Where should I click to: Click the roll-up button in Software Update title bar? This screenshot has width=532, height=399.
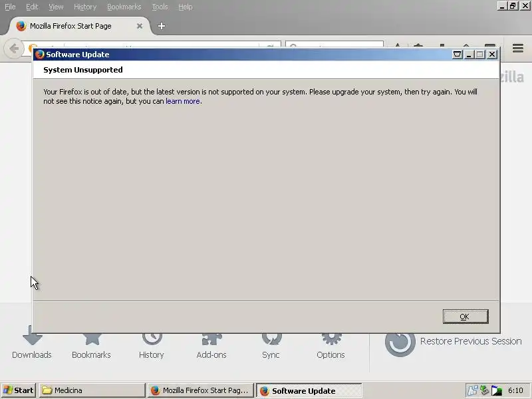tap(457, 55)
